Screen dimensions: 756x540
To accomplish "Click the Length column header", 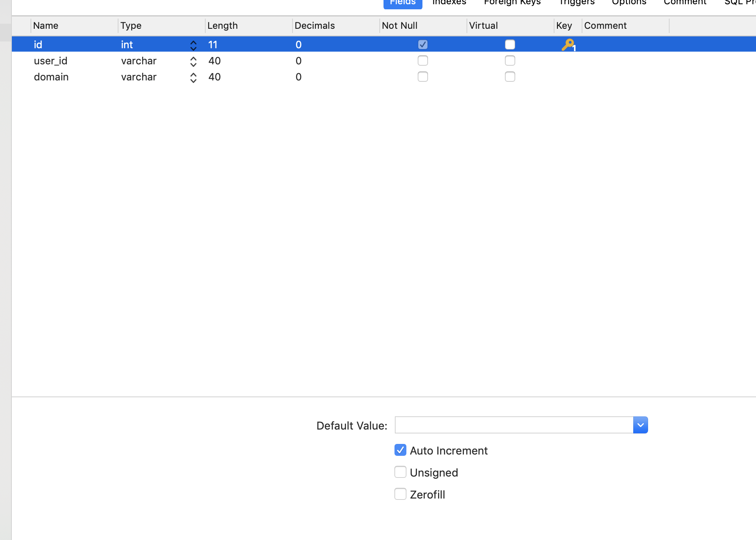I will pyautogui.click(x=249, y=26).
